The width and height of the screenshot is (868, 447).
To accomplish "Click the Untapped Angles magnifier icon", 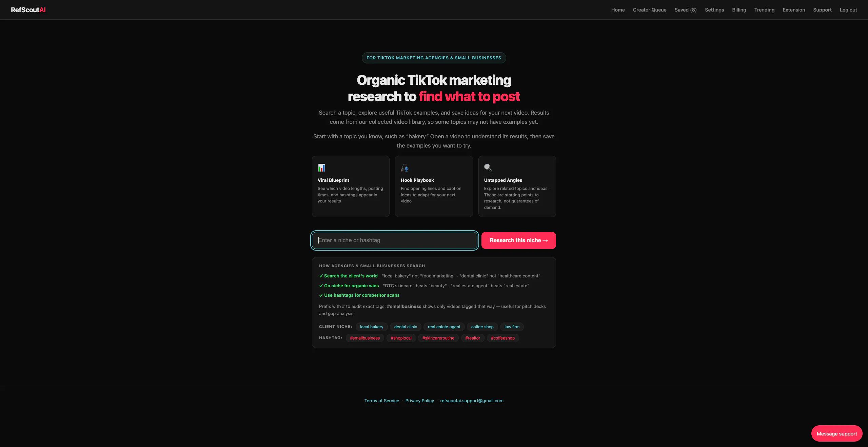I will (x=488, y=168).
